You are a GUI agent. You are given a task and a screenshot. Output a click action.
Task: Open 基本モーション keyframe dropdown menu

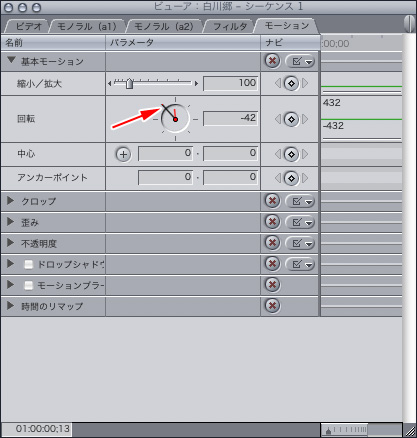point(300,61)
